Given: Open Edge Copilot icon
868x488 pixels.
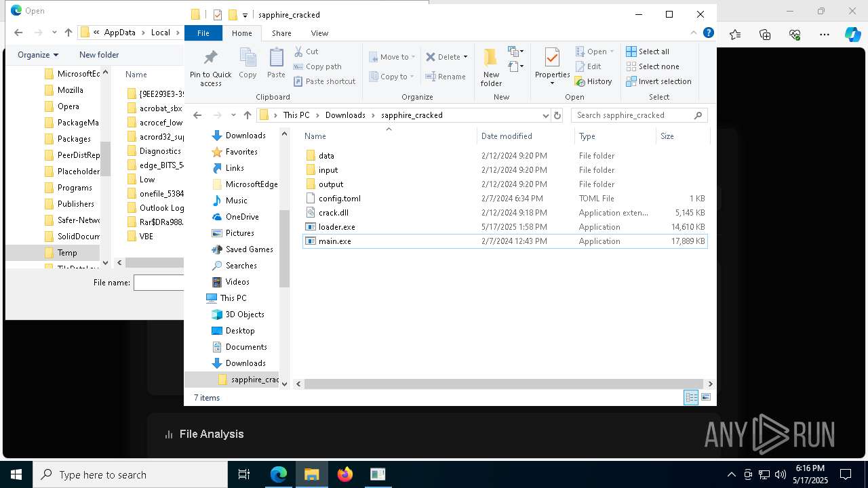Looking at the screenshot, I should click(852, 35).
